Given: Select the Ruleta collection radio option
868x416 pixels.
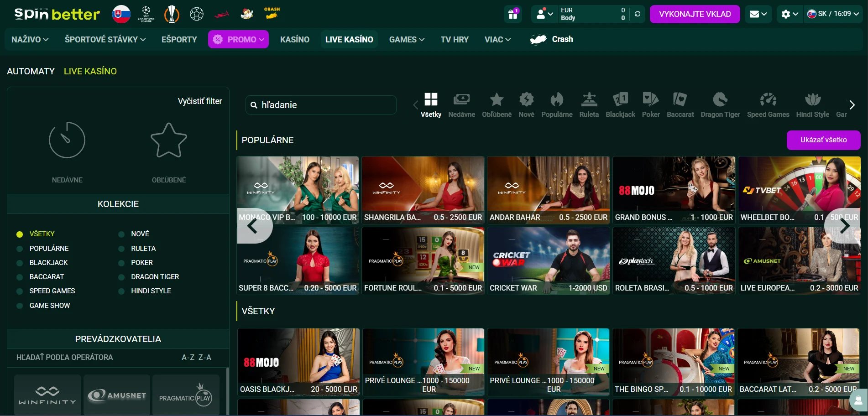Looking at the screenshot, I should pos(121,249).
